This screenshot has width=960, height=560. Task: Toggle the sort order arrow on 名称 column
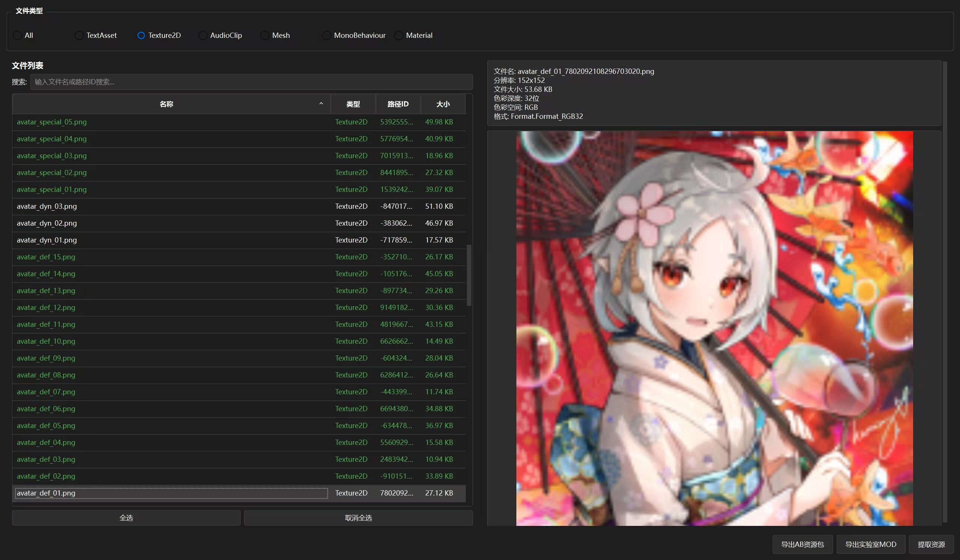pos(320,103)
